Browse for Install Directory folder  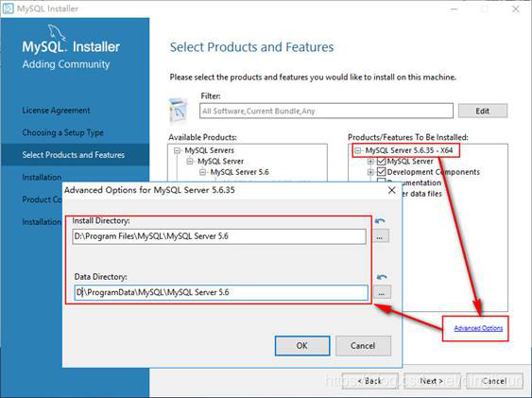pos(380,236)
